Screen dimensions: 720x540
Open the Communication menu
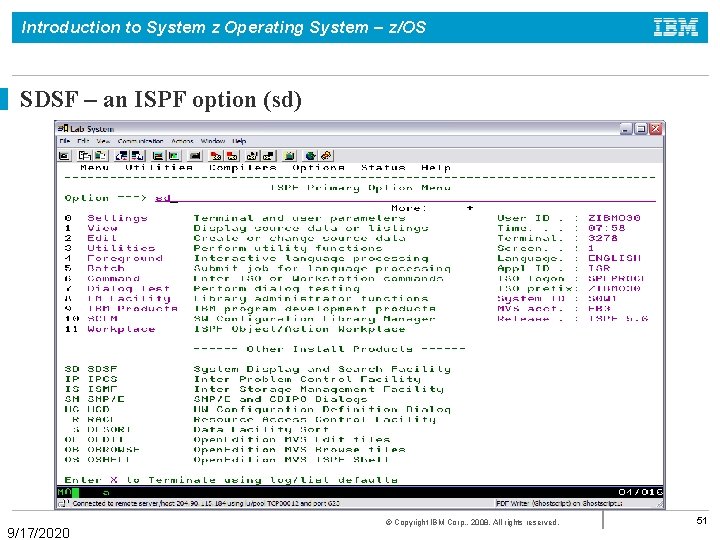(x=141, y=141)
